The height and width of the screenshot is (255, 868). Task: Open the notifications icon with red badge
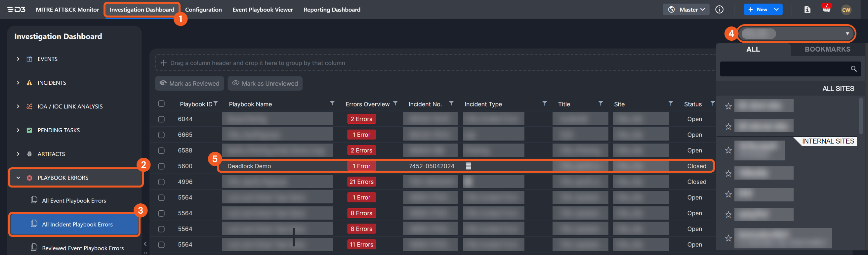[x=826, y=9]
